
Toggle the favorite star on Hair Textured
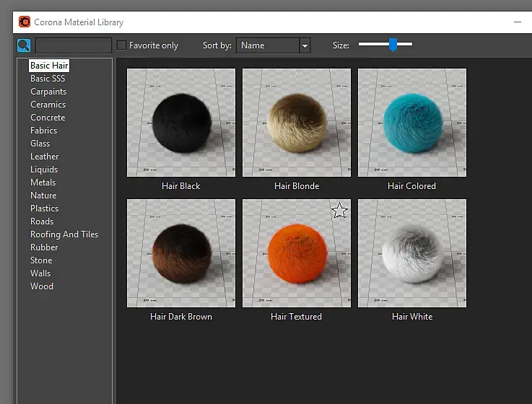(x=339, y=211)
